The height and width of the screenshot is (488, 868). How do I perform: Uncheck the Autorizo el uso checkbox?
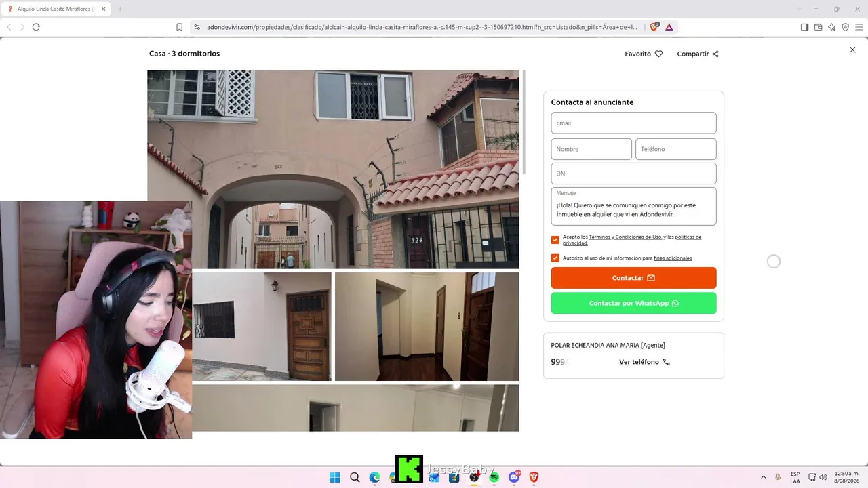coord(555,258)
